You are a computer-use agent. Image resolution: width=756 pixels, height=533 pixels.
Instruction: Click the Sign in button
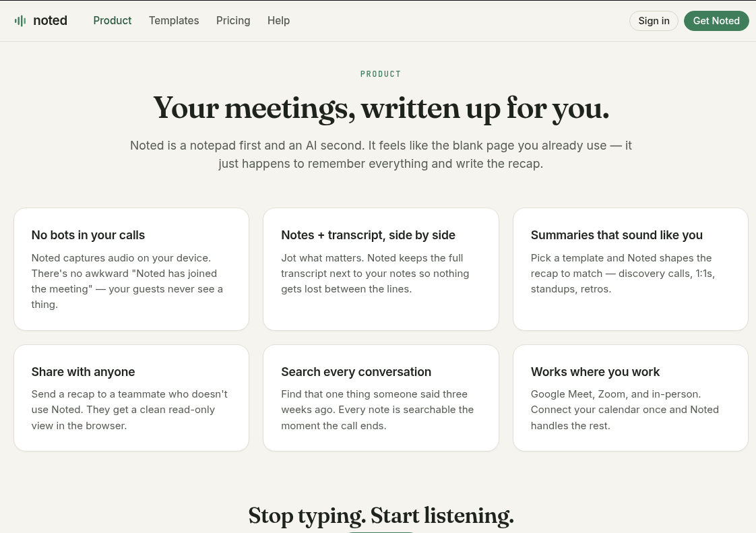(x=654, y=21)
